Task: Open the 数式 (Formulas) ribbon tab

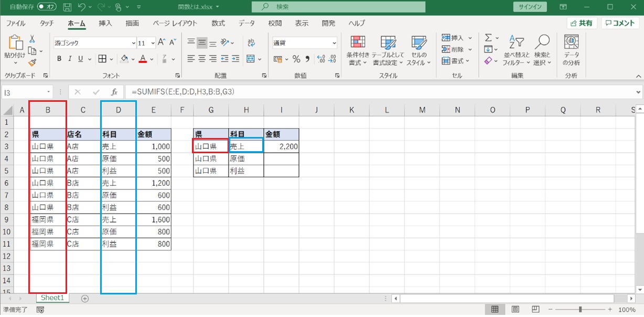Action: click(218, 23)
